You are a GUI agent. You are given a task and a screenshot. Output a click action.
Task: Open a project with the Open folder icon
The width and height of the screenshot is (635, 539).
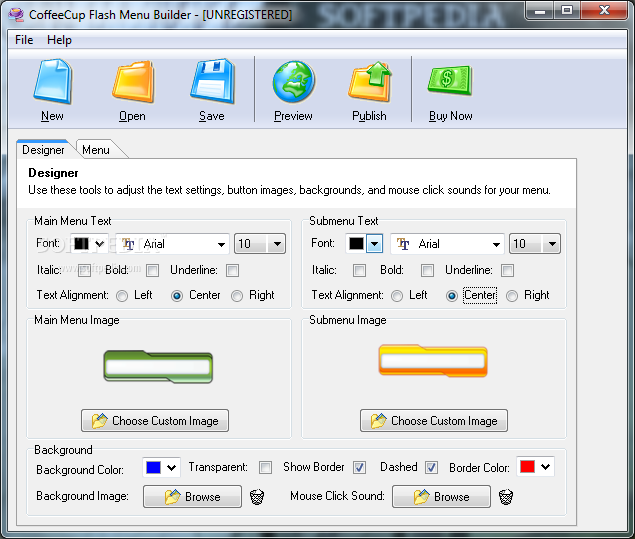133,81
